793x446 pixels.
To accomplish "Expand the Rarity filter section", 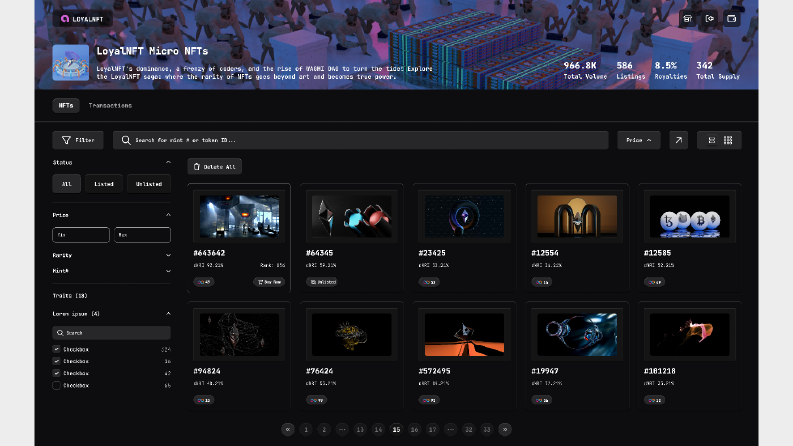I will click(x=168, y=255).
